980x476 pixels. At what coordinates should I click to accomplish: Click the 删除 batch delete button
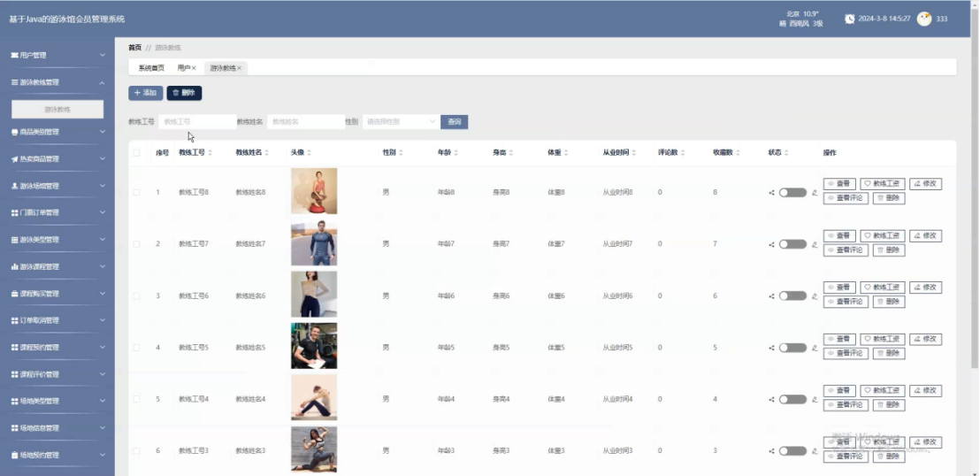184,93
